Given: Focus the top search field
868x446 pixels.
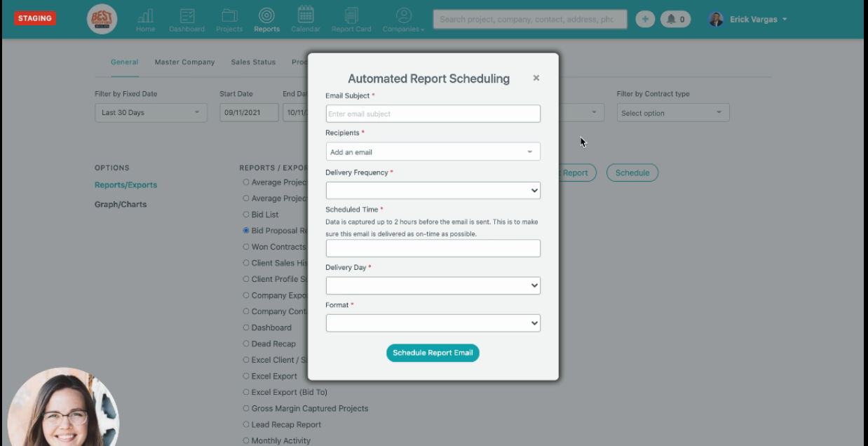Looking at the screenshot, I should (x=530, y=19).
